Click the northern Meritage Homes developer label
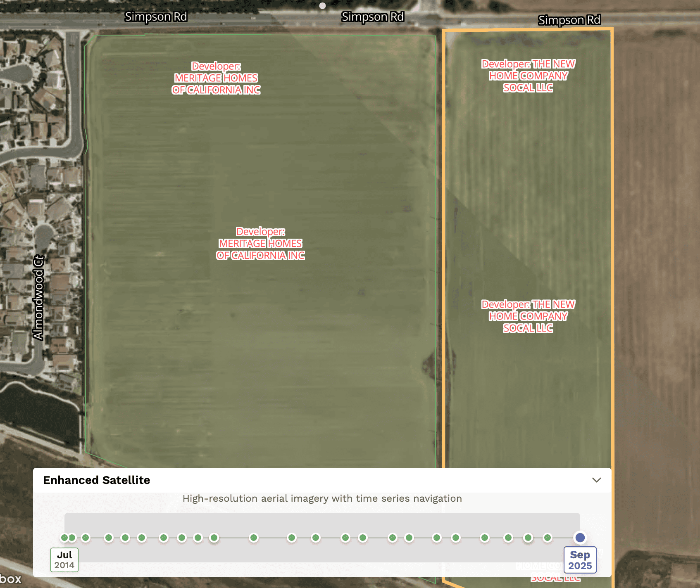 pyautogui.click(x=216, y=78)
